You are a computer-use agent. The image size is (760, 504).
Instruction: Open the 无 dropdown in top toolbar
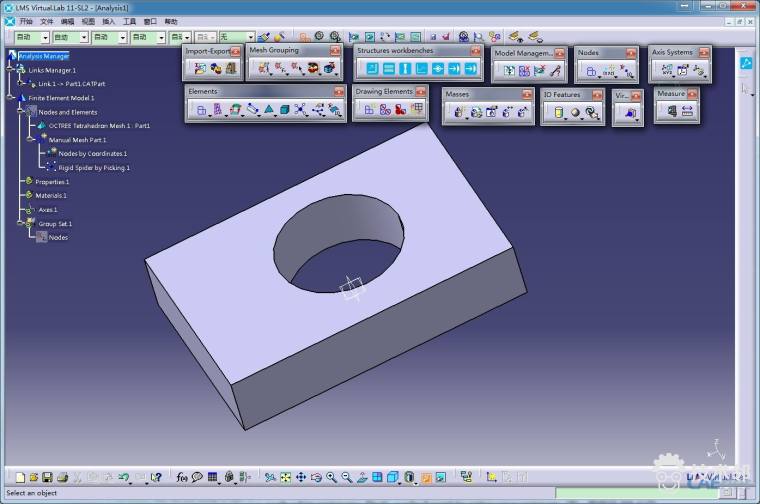point(250,37)
